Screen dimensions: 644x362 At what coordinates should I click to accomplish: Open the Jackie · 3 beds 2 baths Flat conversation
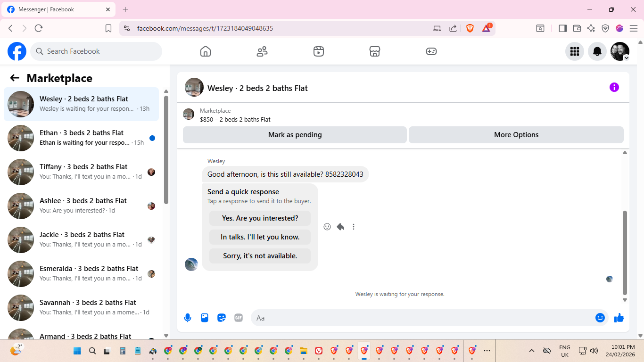pyautogui.click(x=81, y=240)
